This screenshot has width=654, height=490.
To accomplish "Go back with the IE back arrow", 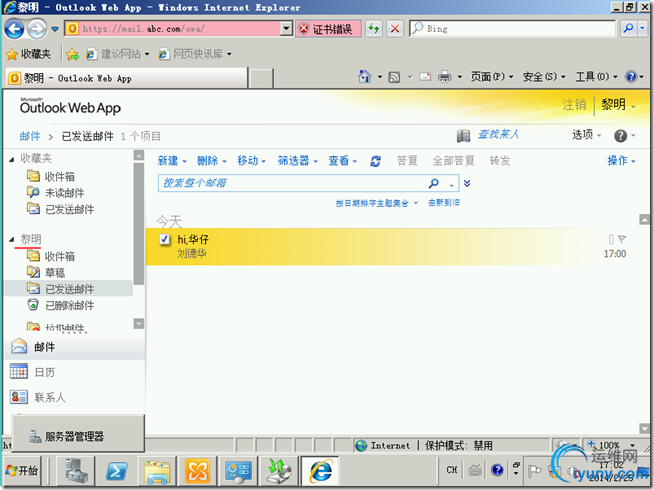I will click(14, 29).
